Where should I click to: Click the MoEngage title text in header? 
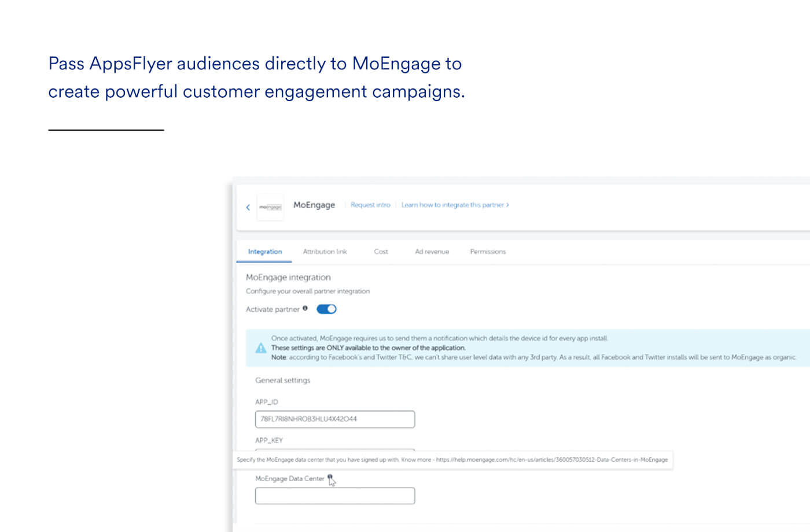314,205
